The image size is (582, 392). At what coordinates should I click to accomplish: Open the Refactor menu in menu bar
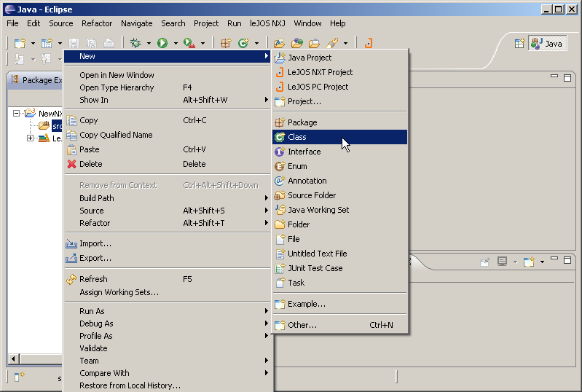(97, 23)
